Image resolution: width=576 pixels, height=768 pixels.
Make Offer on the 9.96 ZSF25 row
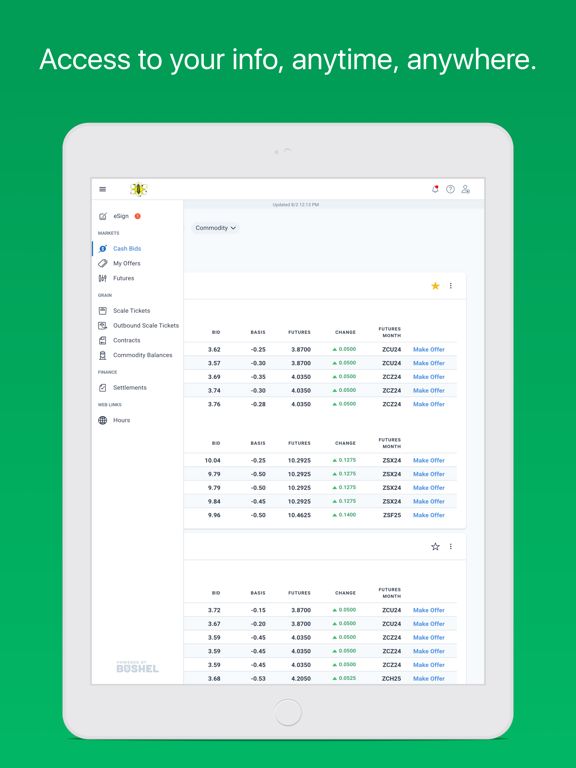pyautogui.click(x=429, y=515)
